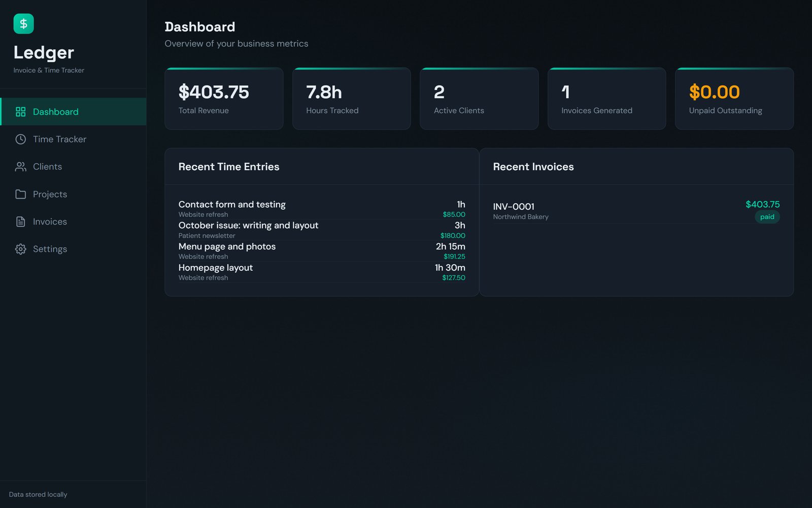Open the Dashboard menu label

pos(56,112)
